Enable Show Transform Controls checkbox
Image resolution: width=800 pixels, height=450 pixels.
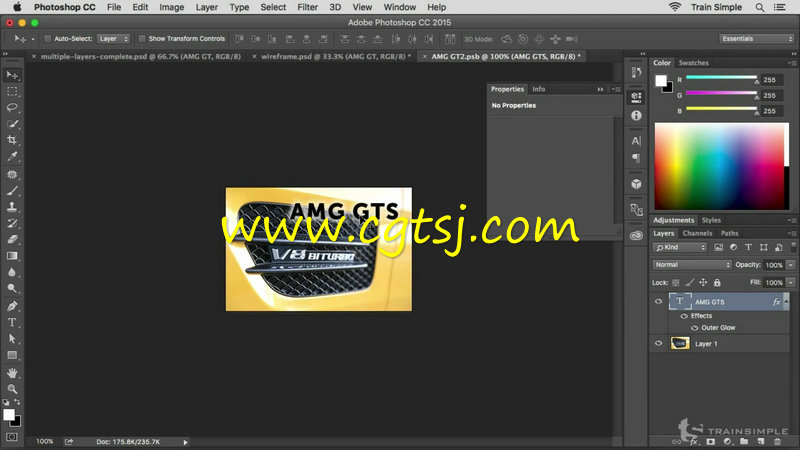click(x=142, y=39)
